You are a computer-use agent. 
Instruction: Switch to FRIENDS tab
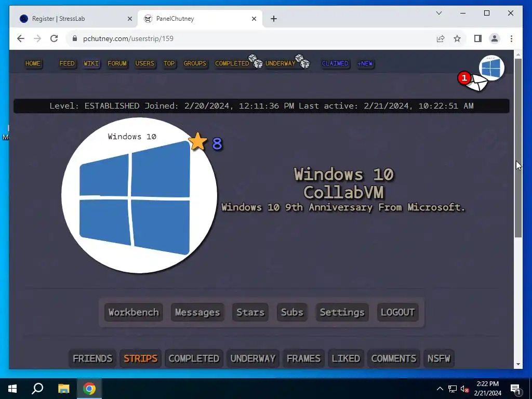[92, 358]
